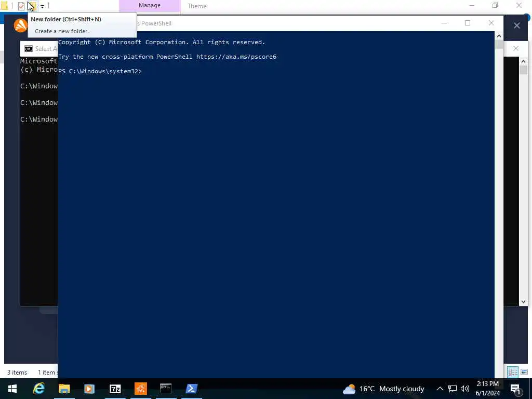Click the PowerShell scrollbar up arrow

pyautogui.click(x=499, y=36)
